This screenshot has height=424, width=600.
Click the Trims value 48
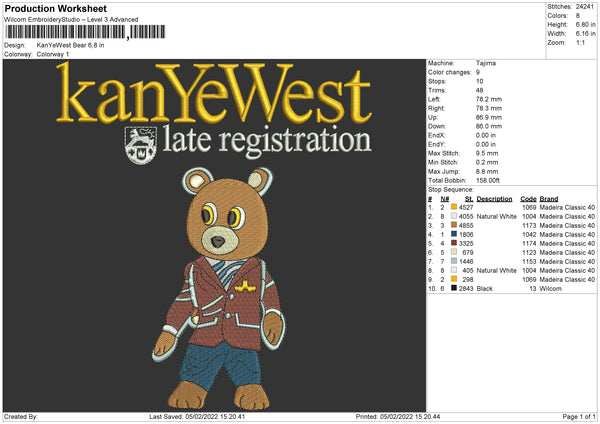click(479, 90)
